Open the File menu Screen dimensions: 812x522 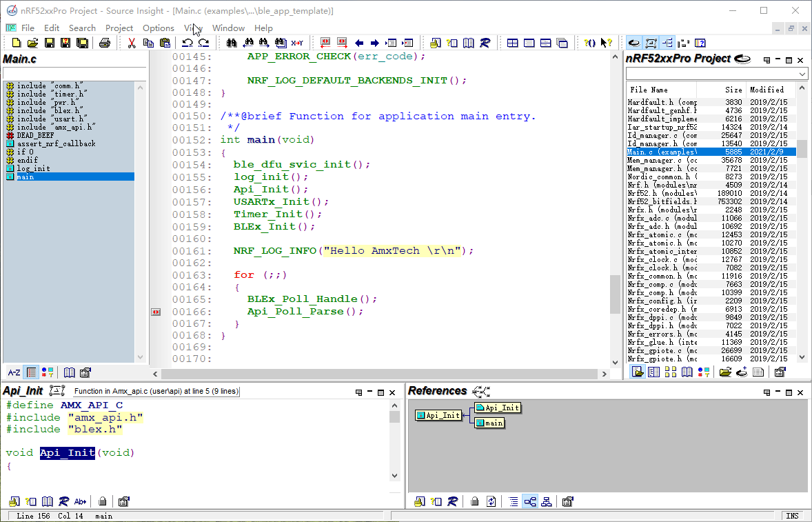(x=28, y=28)
